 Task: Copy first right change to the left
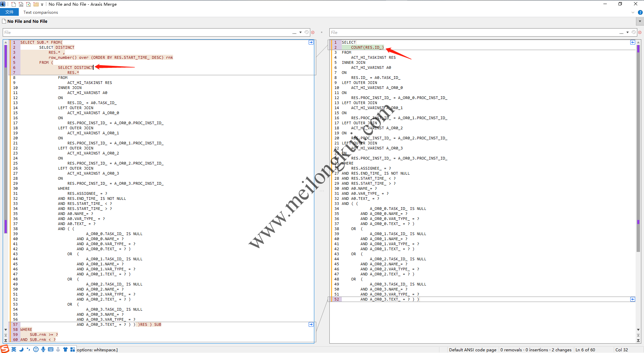tap(633, 42)
